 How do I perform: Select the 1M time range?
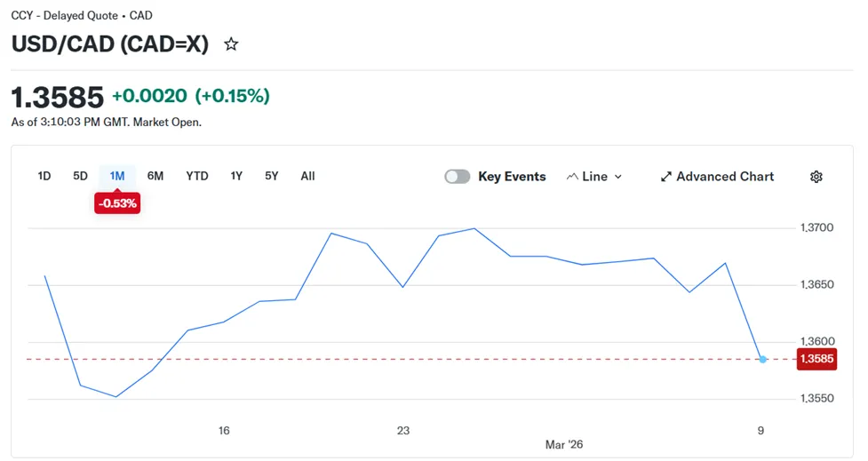(x=117, y=176)
